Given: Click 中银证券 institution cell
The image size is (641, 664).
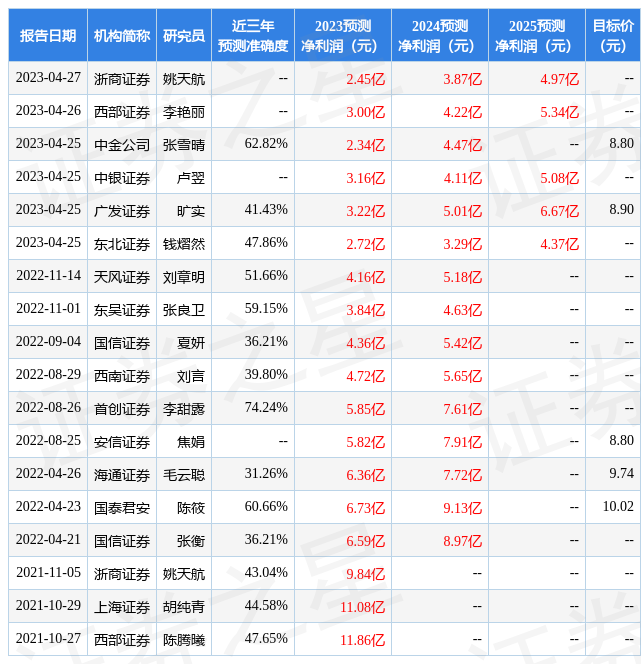Looking at the screenshot, I should (122, 178).
